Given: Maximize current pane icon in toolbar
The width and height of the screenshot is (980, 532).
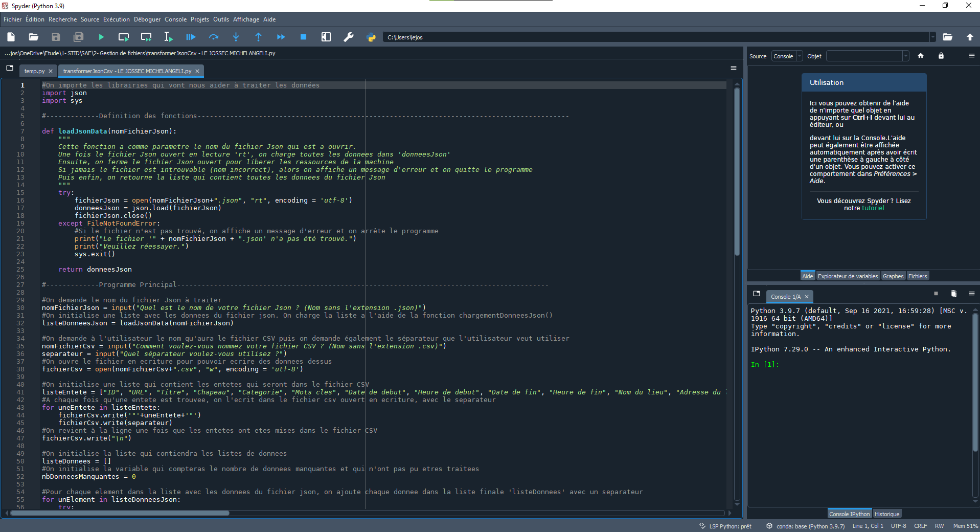Looking at the screenshot, I should click(326, 37).
